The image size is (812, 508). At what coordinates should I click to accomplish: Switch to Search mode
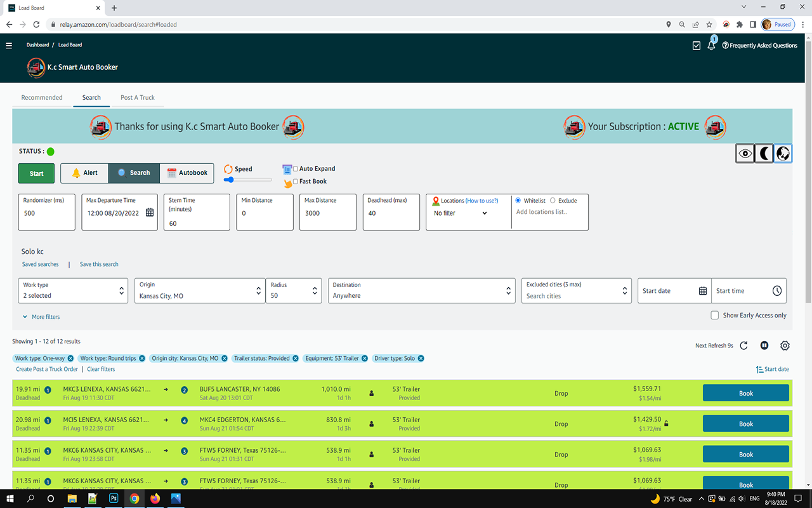(x=134, y=173)
